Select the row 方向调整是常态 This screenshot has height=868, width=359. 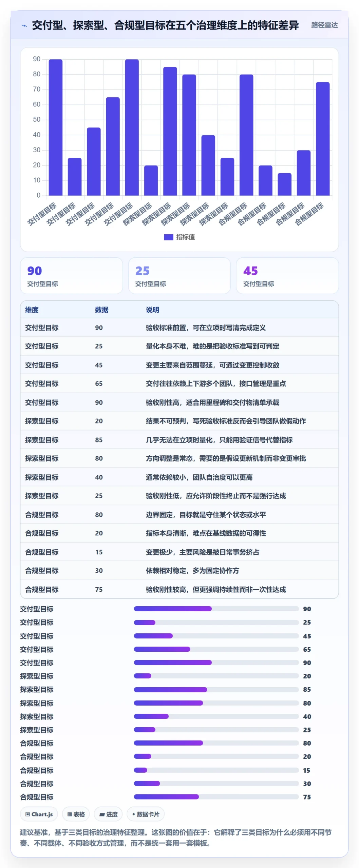[179, 458]
